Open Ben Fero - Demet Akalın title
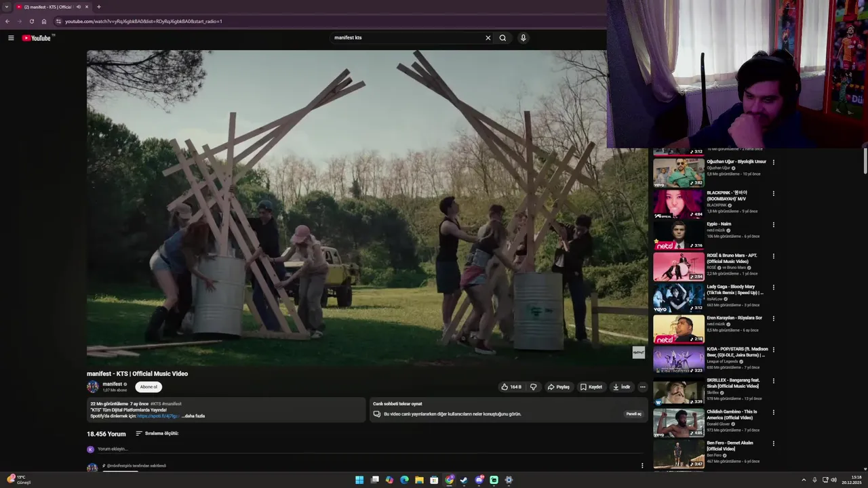The height and width of the screenshot is (488, 868). pyautogui.click(x=730, y=445)
